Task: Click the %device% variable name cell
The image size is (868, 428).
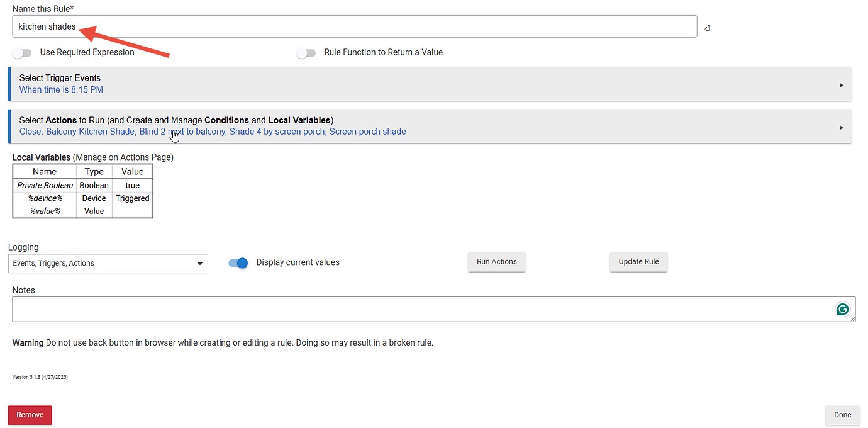Action: pos(45,198)
